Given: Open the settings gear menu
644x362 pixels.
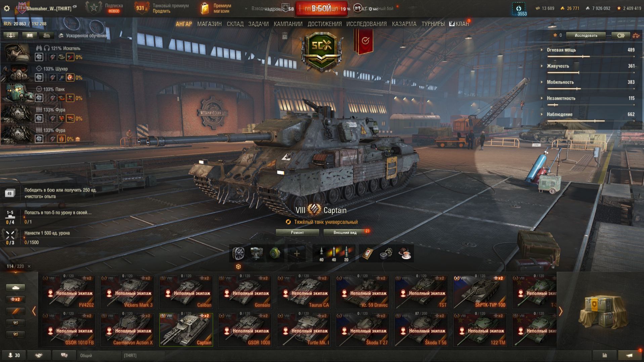Looking at the screenshot, I should pos(7,8).
